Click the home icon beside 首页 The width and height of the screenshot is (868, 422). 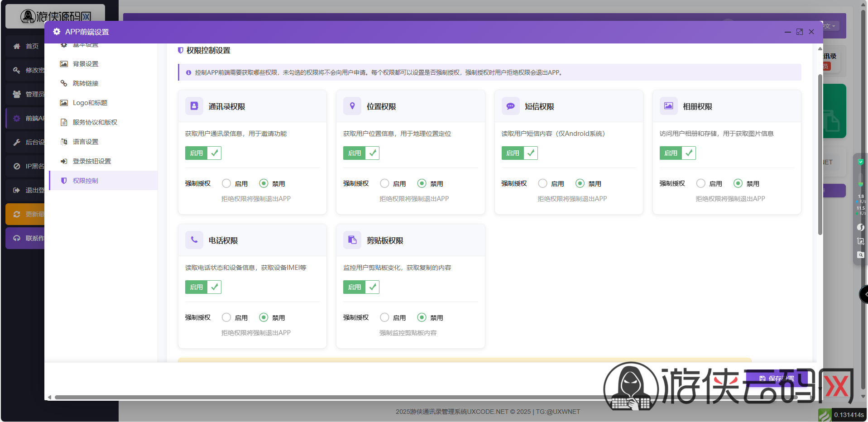point(17,46)
